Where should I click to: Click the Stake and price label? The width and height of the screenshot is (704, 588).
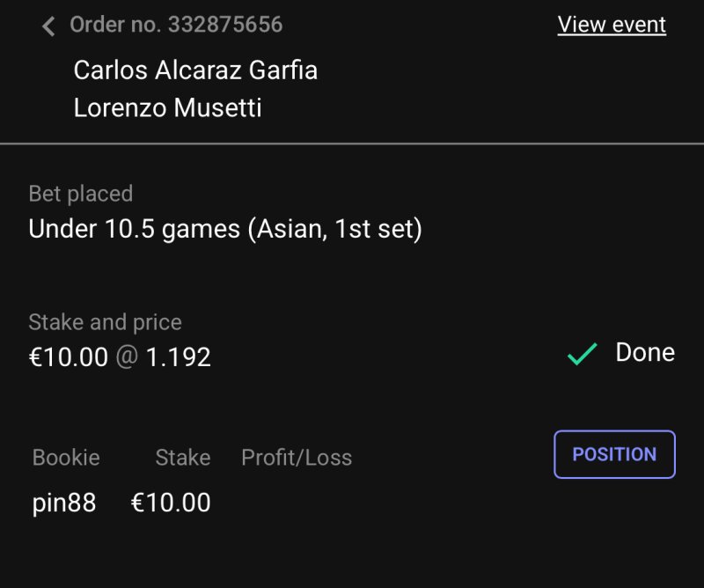(x=105, y=322)
